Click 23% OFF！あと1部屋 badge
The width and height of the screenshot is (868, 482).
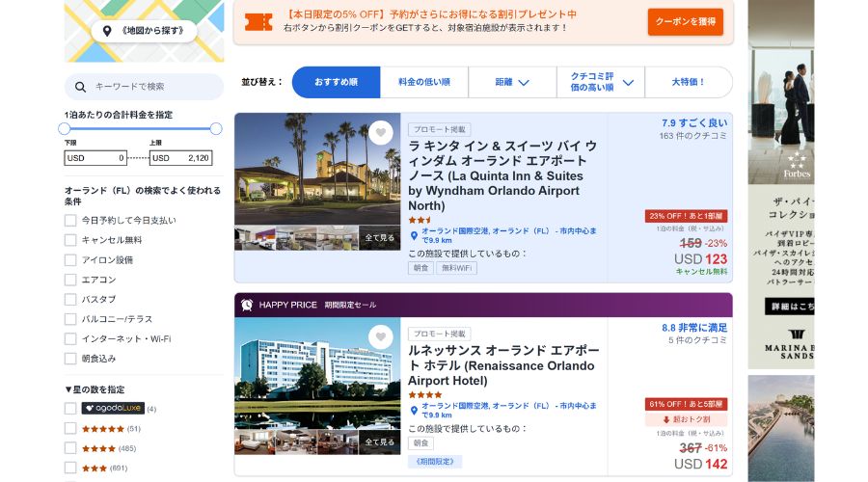[686, 216]
